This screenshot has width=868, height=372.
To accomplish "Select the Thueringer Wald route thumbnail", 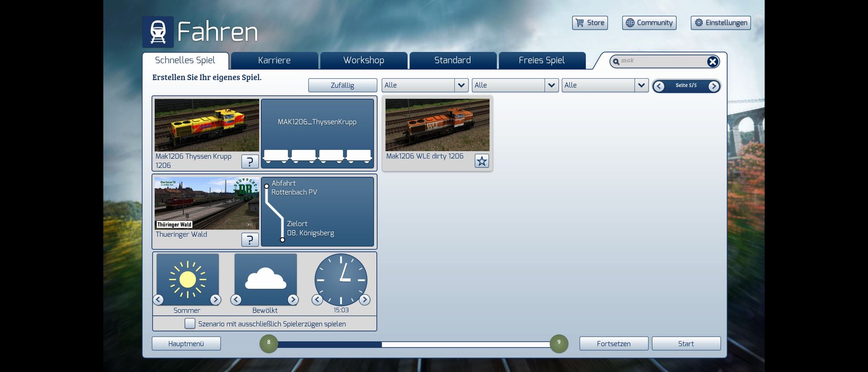I will pyautogui.click(x=207, y=203).
